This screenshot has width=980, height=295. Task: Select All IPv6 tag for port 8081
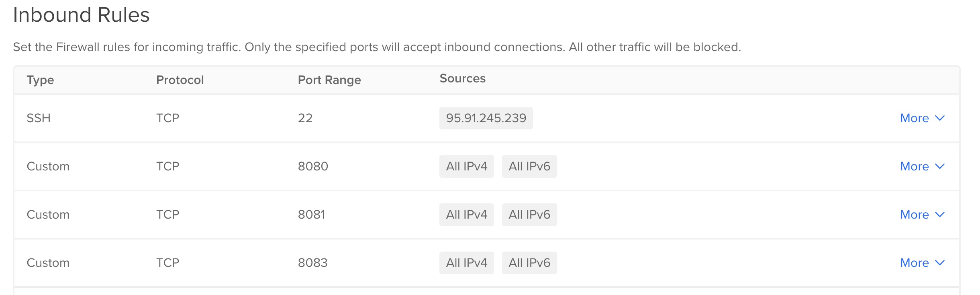pyautogui.click(x=529, y=215)
